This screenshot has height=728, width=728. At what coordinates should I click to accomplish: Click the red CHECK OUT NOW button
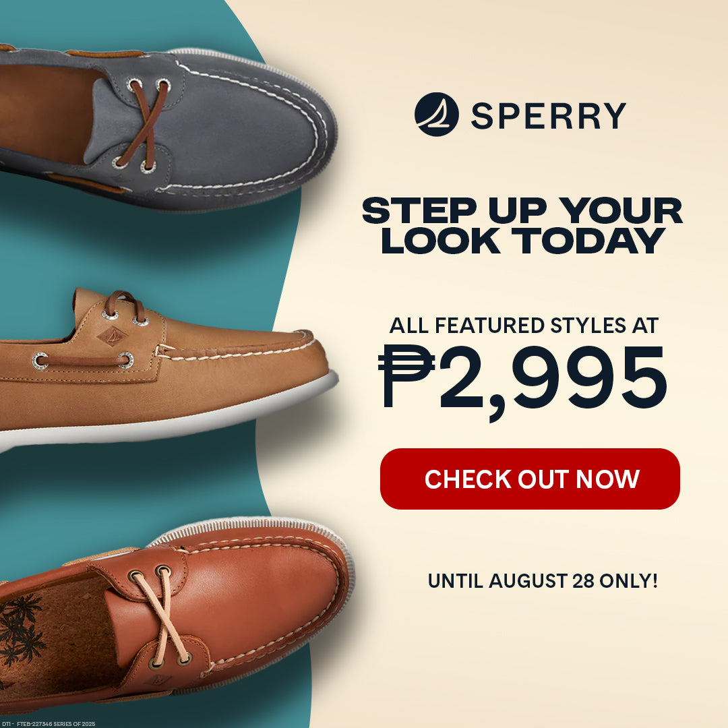pyautogui.click(x=530, y=479)
